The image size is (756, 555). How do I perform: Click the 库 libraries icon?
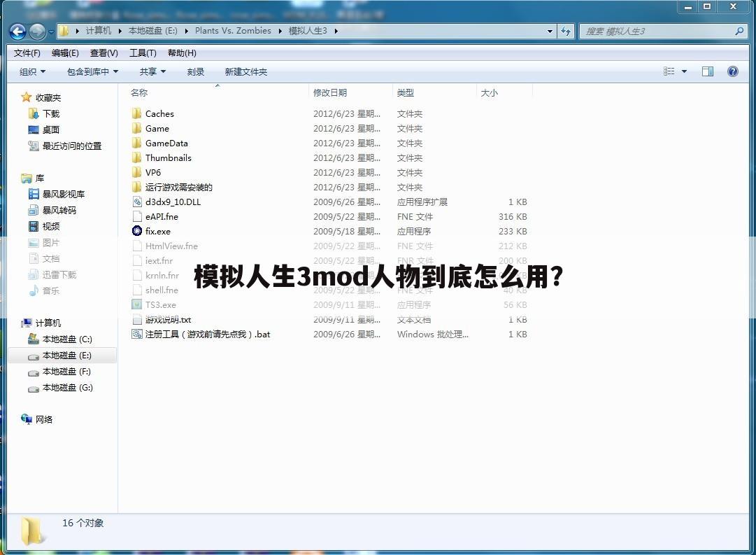[x=27, y=178]
